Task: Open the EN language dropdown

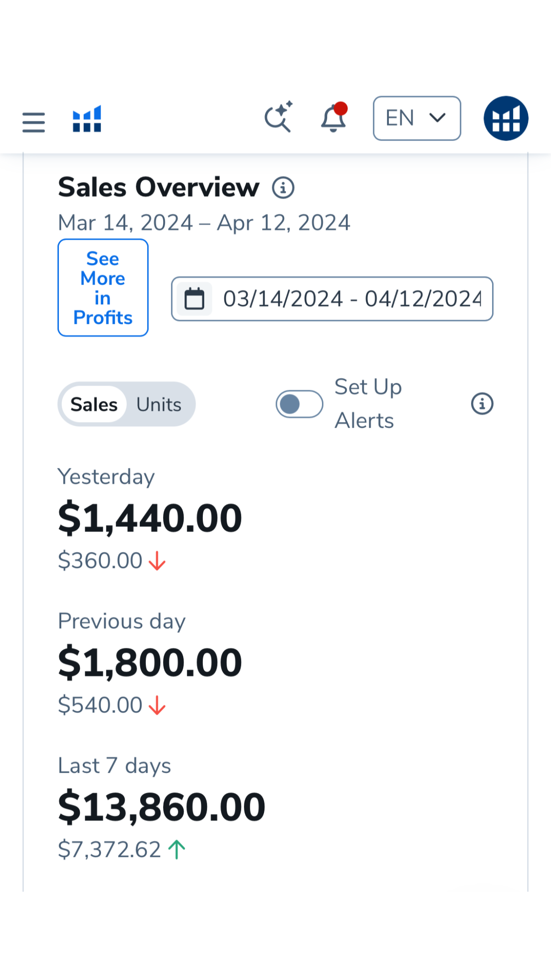Action: coord(417,118)
